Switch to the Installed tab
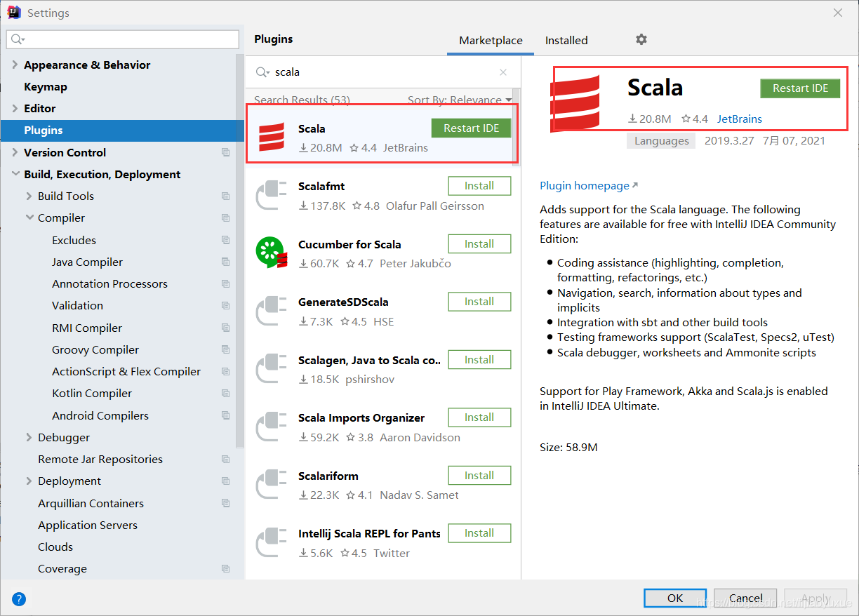The height and width of the screenshot is (616, 859). [x=566, y=40]
